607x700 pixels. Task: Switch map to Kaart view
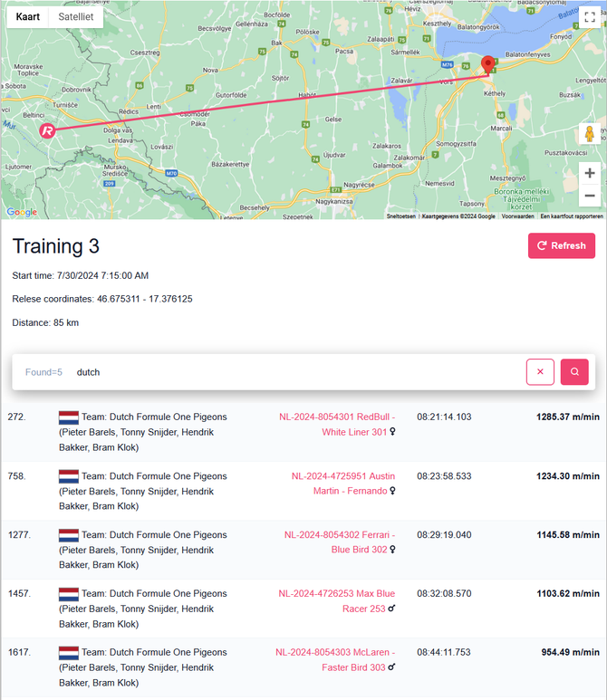28,17
